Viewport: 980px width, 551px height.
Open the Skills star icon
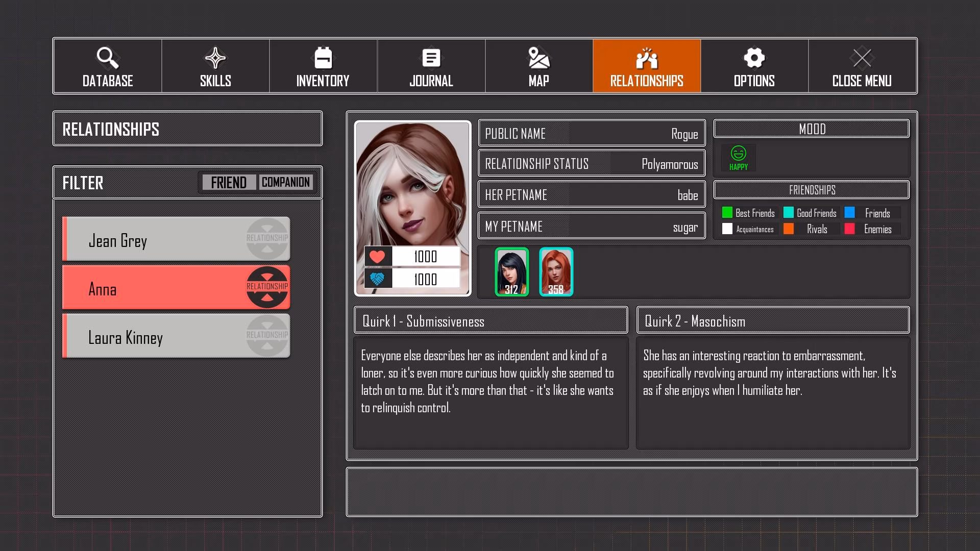point(215,58)
